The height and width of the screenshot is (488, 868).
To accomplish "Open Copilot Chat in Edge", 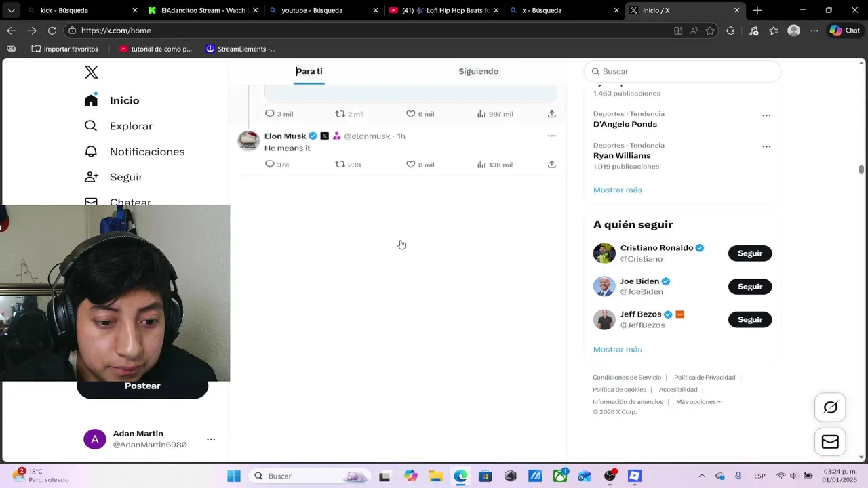I will [844, 30].
